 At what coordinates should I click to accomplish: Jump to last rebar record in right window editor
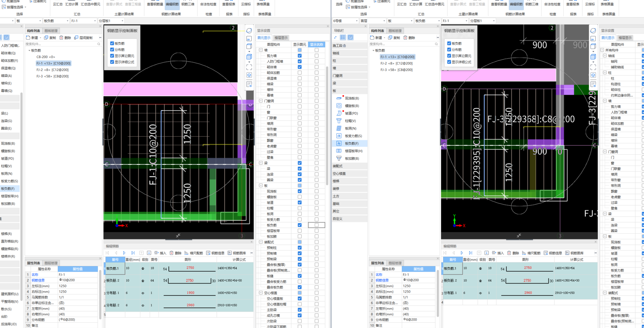point(470,253)
